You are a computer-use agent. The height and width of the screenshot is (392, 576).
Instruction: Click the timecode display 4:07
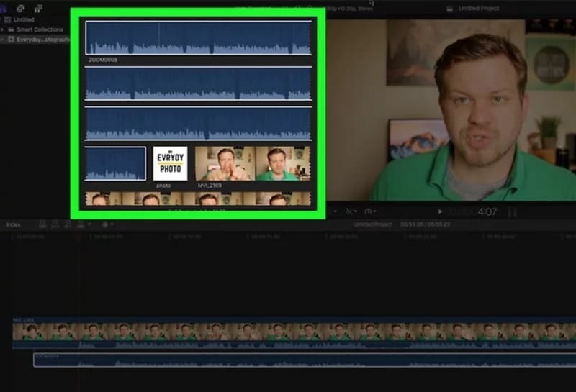[x=487, y=212]
